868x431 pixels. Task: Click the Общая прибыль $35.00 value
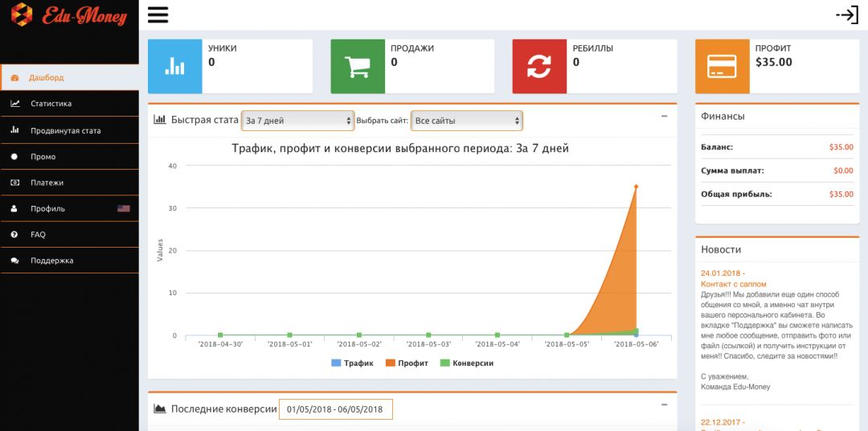841,195
